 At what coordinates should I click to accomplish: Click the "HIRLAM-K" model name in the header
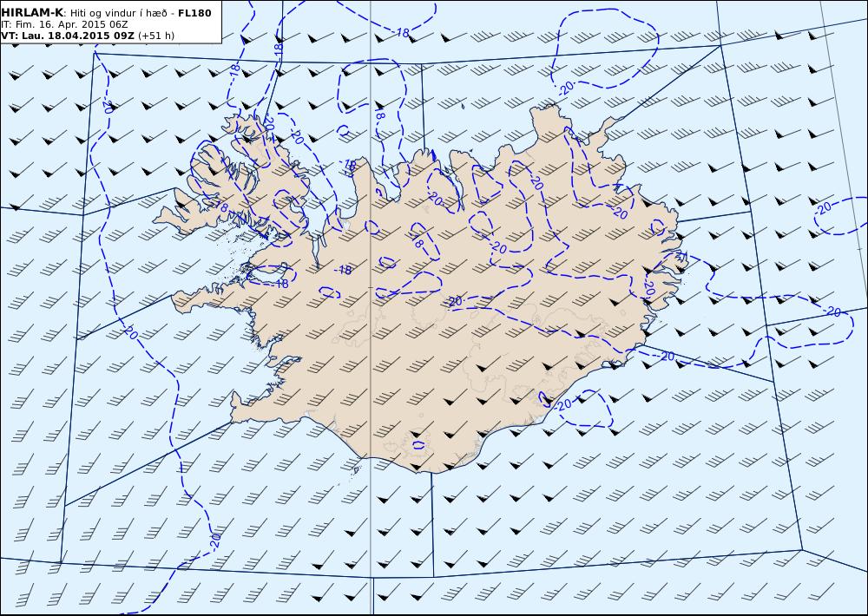click(x=32, y=13)
